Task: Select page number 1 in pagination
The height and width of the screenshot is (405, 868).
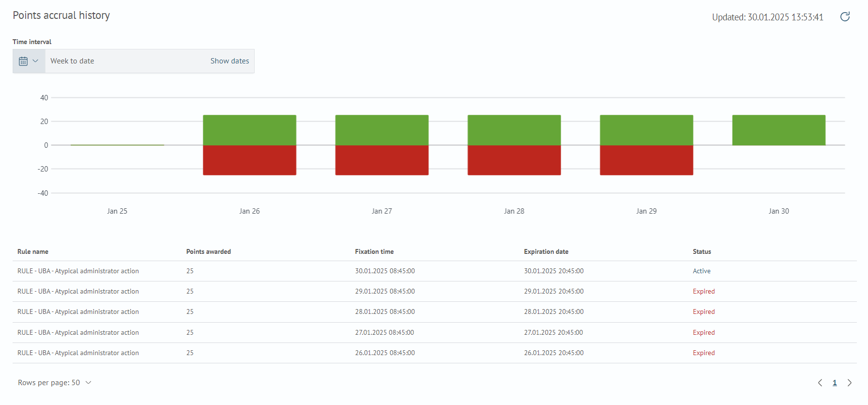Action: (x=835, y=383)
